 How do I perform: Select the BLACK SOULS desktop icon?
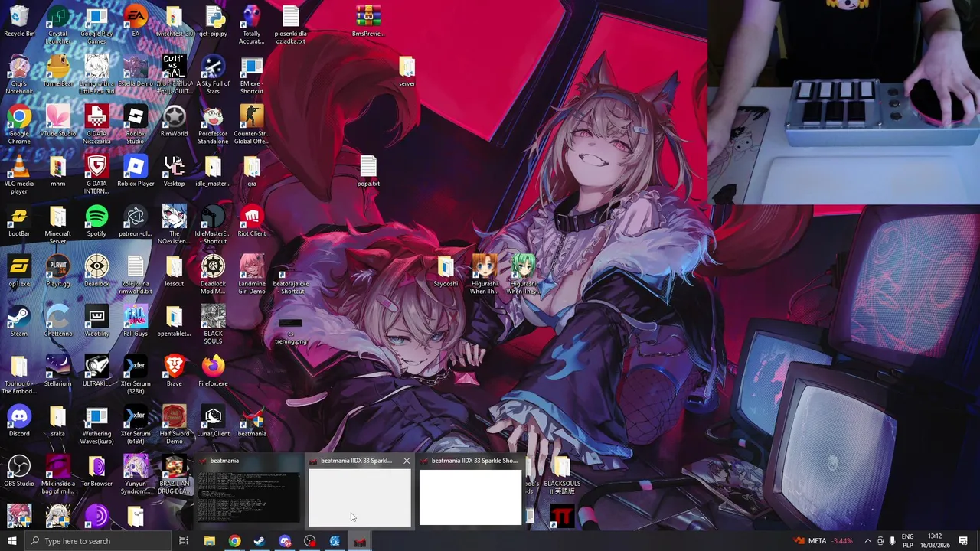pyautogui.click(x=213, y=325)
